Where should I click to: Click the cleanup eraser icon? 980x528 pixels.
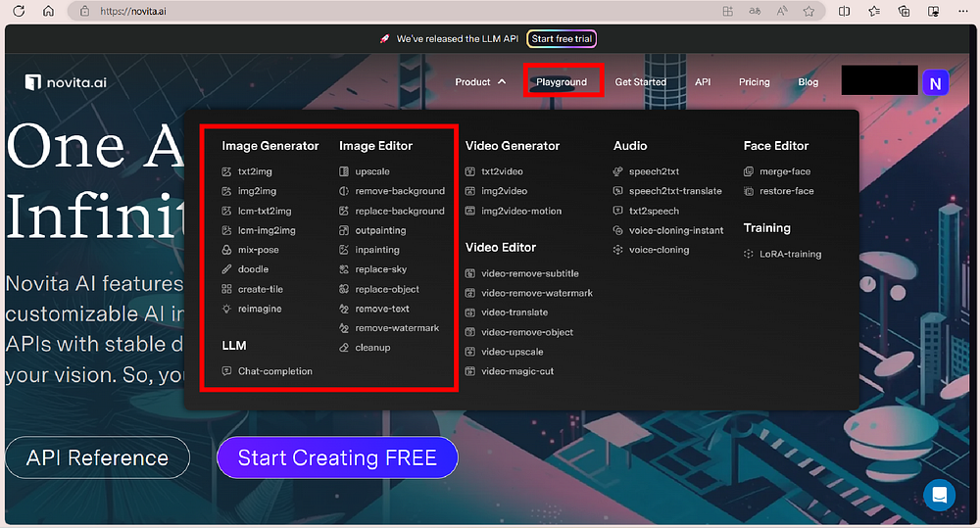tap(344, 348)
